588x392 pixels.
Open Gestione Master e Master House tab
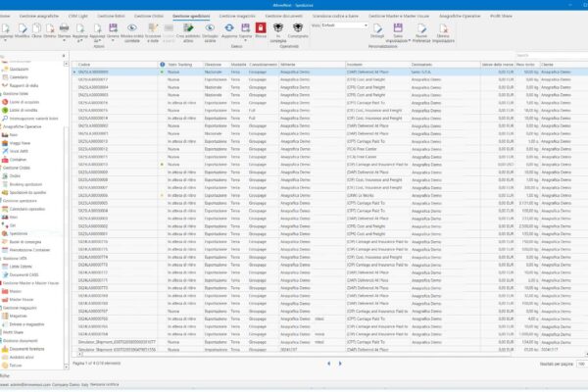399,16
